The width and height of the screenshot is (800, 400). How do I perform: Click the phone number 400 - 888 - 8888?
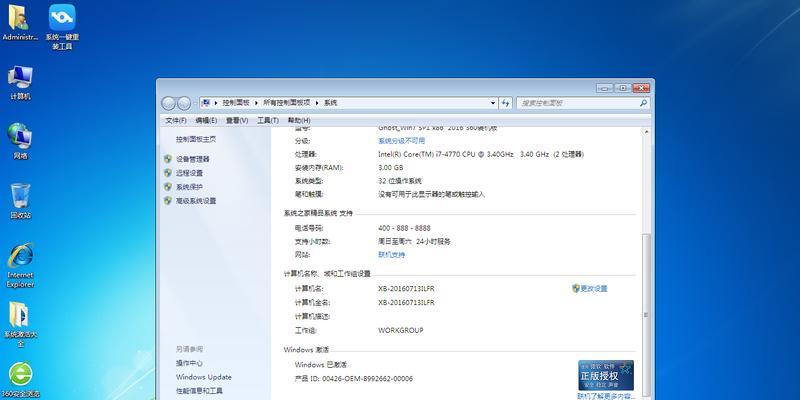(x=405, y=228)
